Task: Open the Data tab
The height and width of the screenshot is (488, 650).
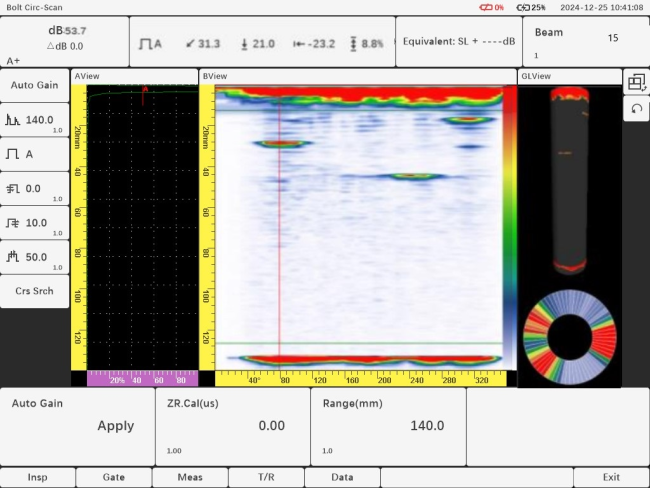Action: (342, 477)
